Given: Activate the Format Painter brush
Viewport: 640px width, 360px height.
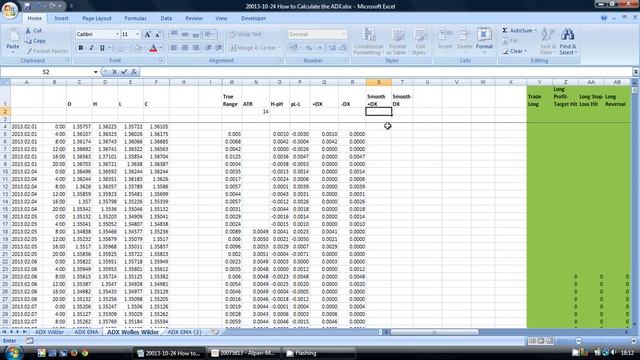Looking at the screenshot, I should (x=47, y=51).
